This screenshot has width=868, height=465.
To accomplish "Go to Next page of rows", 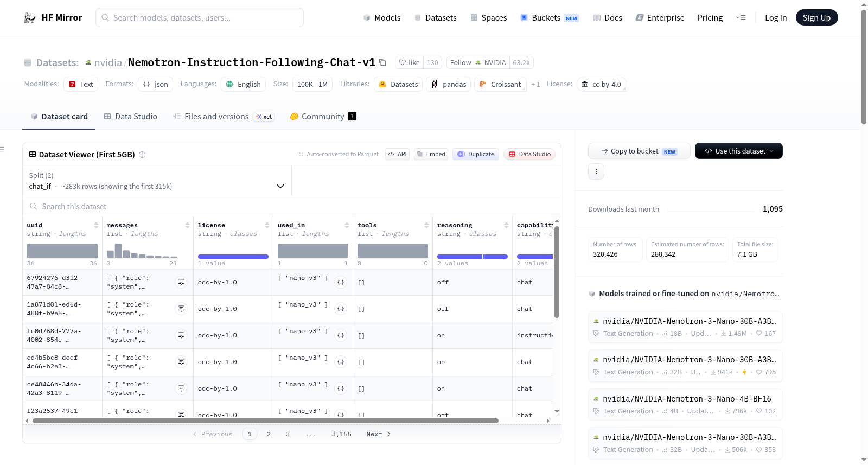I will pos(378,434).
